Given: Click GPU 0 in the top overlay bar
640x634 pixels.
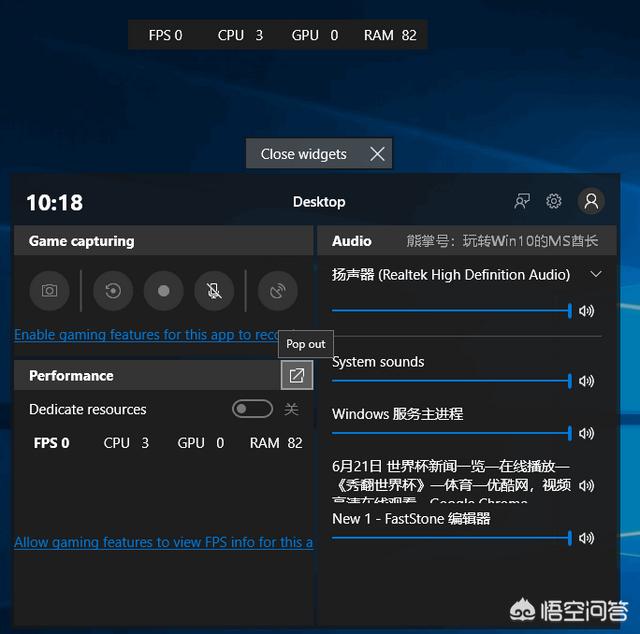Looking at the screenshot, I should pyautogui.click(x=315, y=36).
